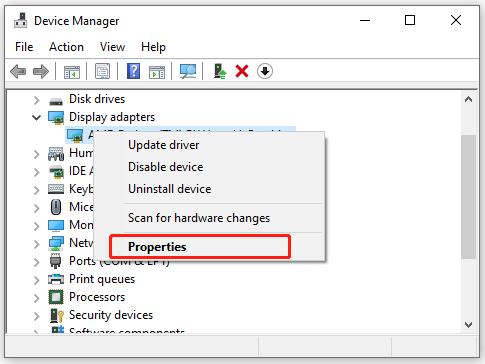Expand the Human Interface Devices node
Viewport: 485px width, 364px height.
36,154
